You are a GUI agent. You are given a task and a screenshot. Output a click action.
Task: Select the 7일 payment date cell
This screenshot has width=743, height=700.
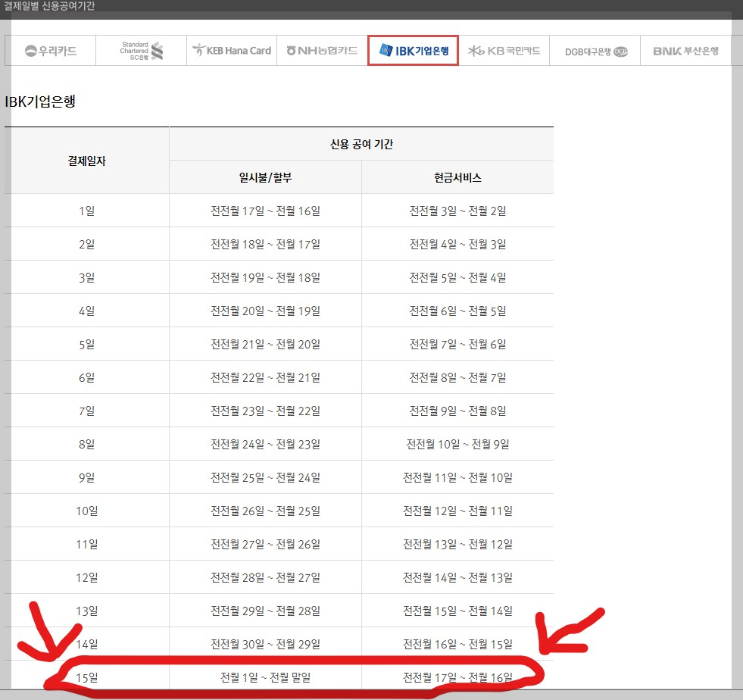86,411
